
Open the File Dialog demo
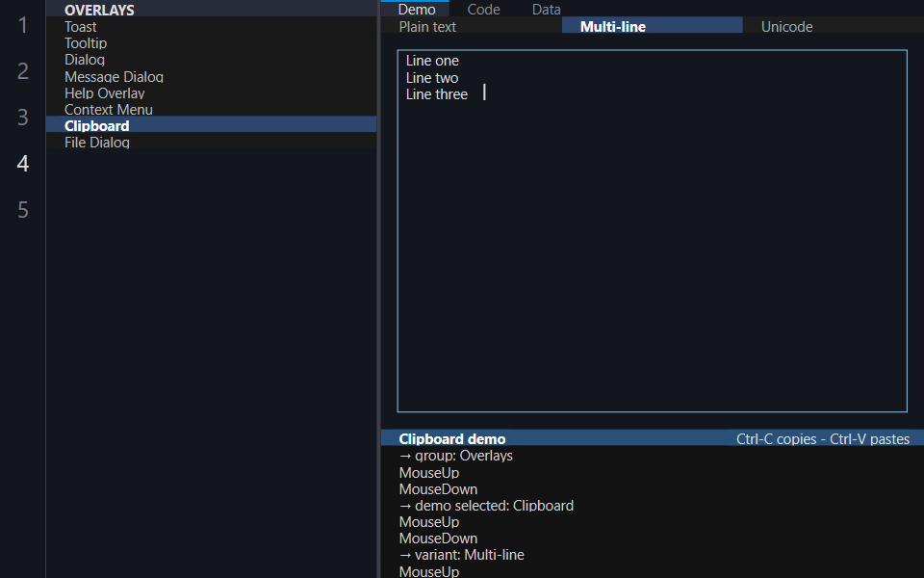(x=211, y=143)
